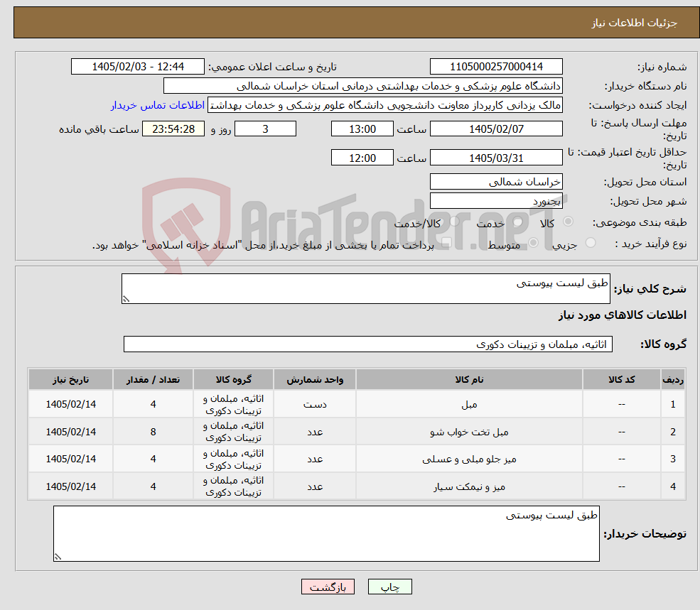Viewport: 700px width, 610px height.
Task: Click the شماره نیاز number field
Action: 496,67
